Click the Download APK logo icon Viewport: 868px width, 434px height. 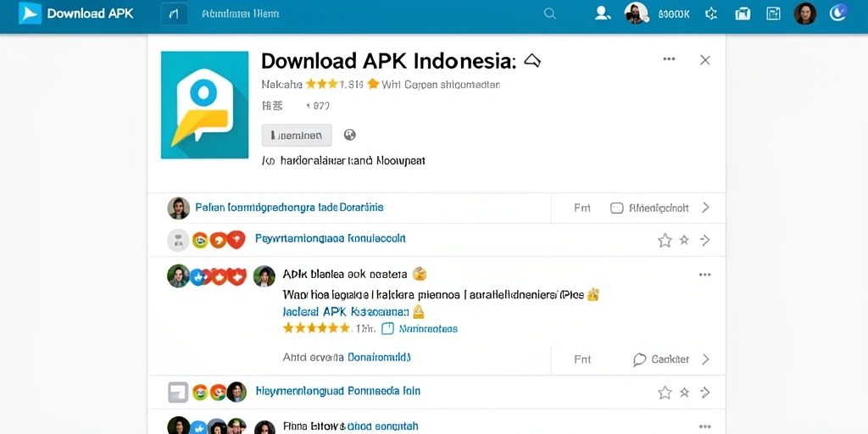pos(30,14)
